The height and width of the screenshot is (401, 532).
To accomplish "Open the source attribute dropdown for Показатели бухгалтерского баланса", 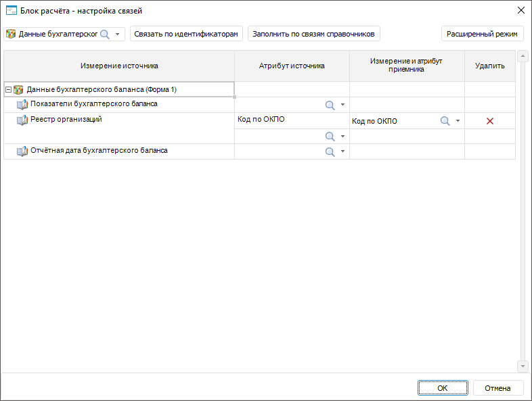I will (x=342, y=105).
